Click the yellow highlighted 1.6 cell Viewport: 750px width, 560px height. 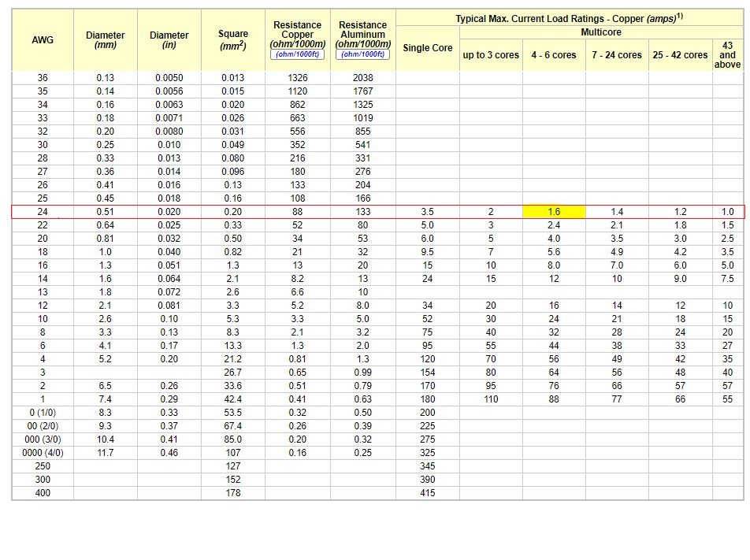click(554, 212)
